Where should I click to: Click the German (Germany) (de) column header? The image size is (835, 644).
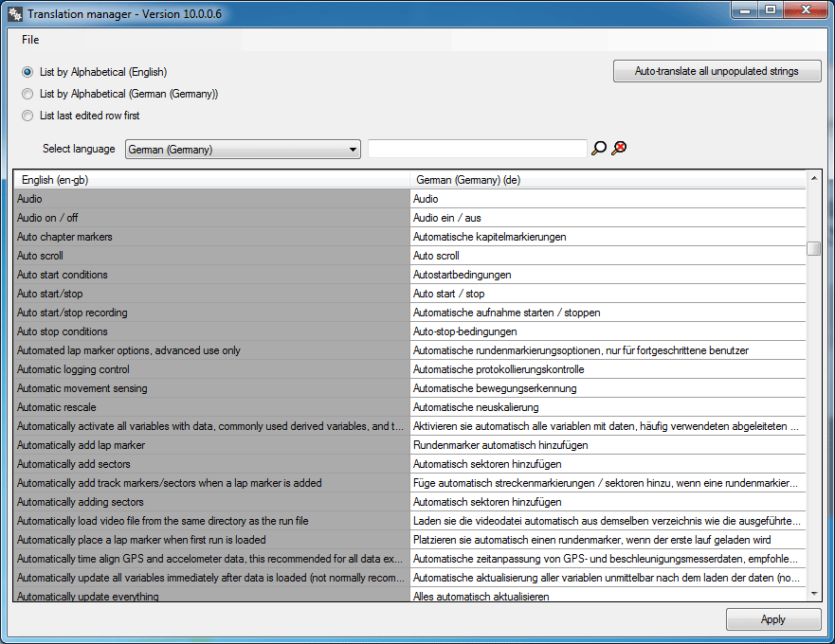tap(607, 180)
